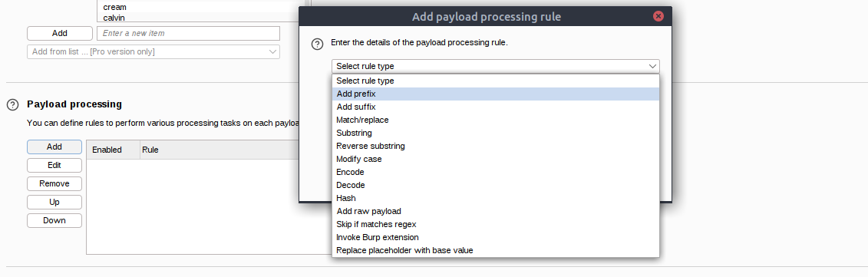Collapse the Select rule type combo box
This screenshot has width=868, height=277.
click(496, 66)
